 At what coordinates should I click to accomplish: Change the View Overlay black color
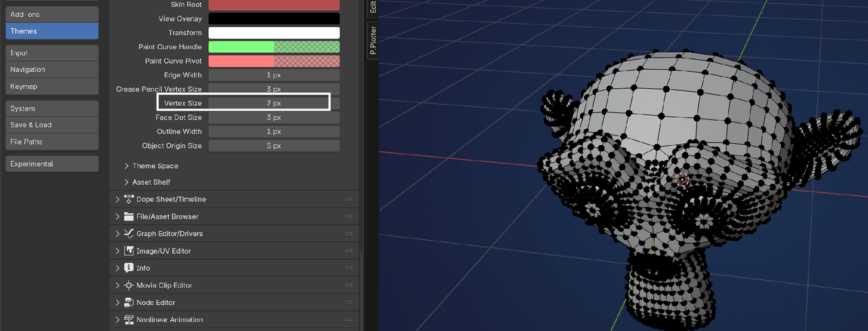(x=274, y=19)
